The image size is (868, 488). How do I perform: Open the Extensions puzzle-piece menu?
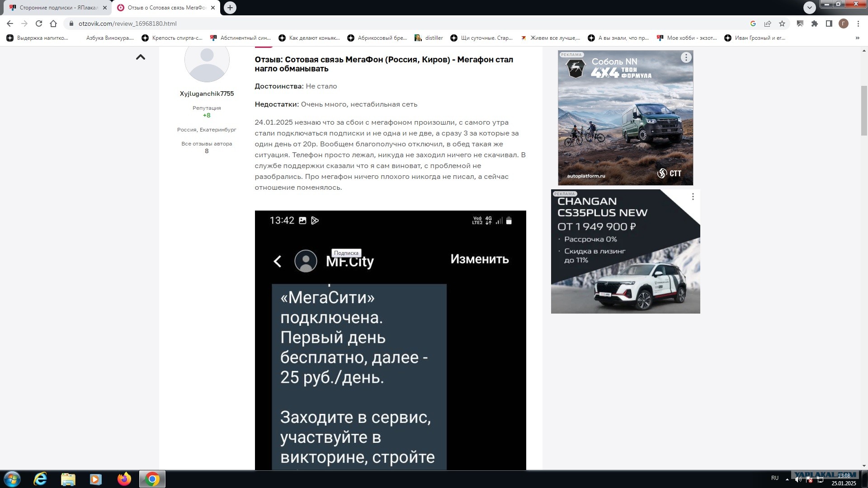815,23
